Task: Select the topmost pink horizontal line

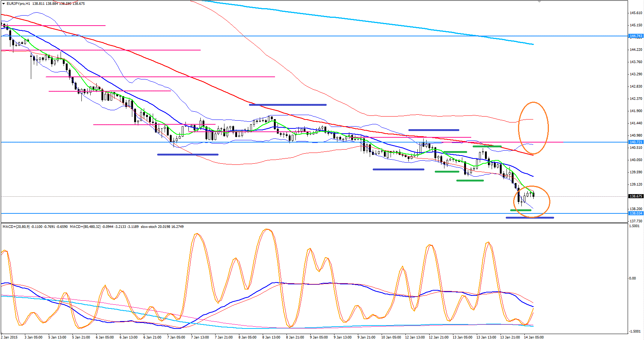Action: tap(56, 26)
